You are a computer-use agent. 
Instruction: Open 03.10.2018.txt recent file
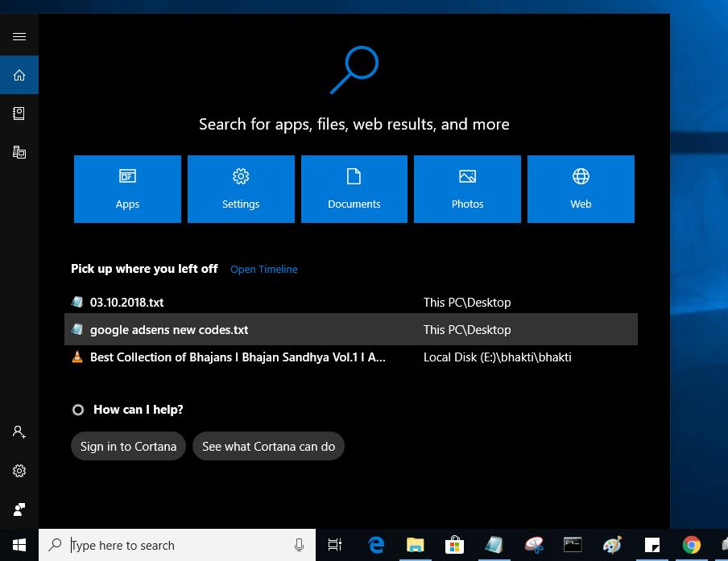(x=351, y=302)
